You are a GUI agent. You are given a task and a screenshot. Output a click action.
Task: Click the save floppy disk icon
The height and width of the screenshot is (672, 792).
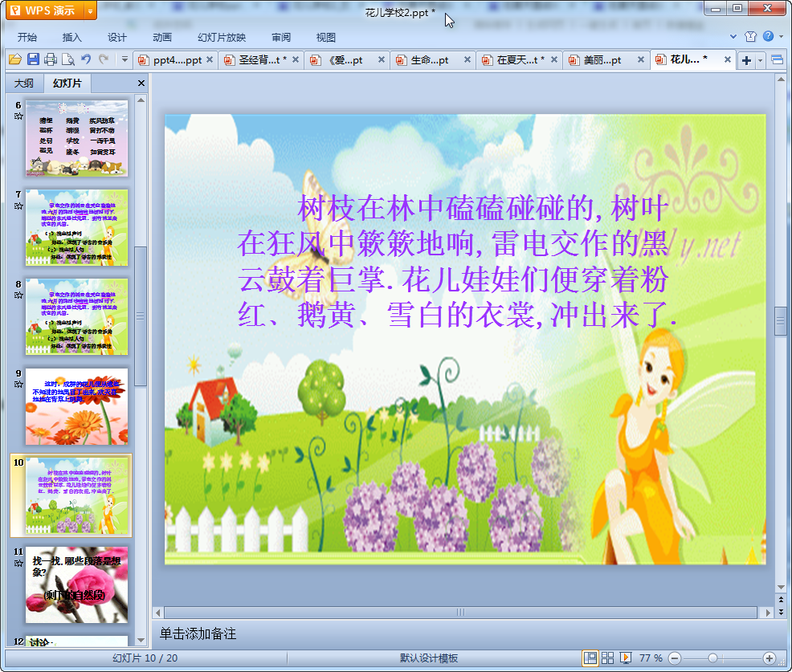pyautogui.click(x=34, y=59)
